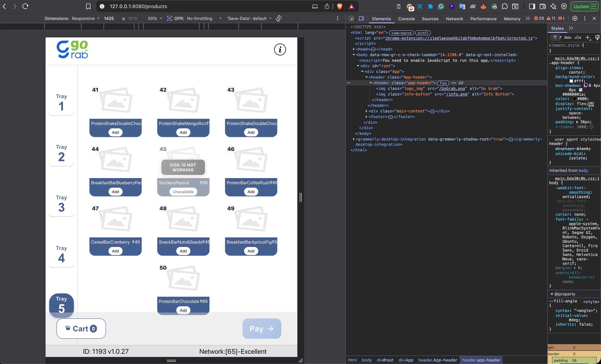Add item 42 ProteinShakeMangoRizz to cart
This screenshot has height=364, width=601.
coord(183,132)
